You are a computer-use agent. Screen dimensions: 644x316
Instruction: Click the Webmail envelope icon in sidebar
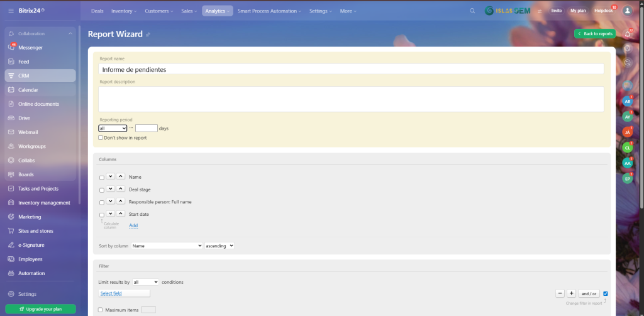11,132
